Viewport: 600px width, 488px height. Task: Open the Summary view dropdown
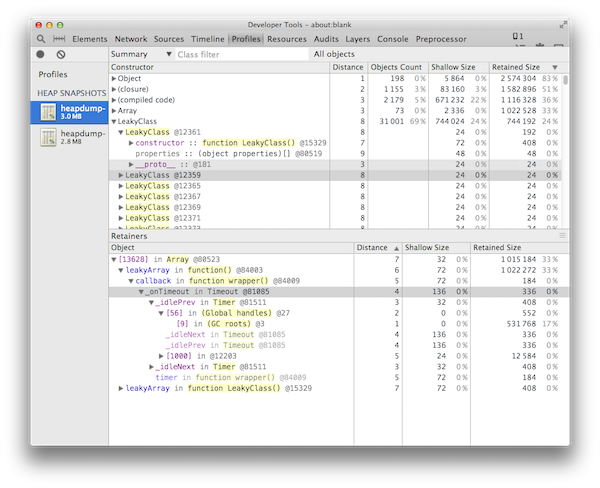[x=139, y=54]
